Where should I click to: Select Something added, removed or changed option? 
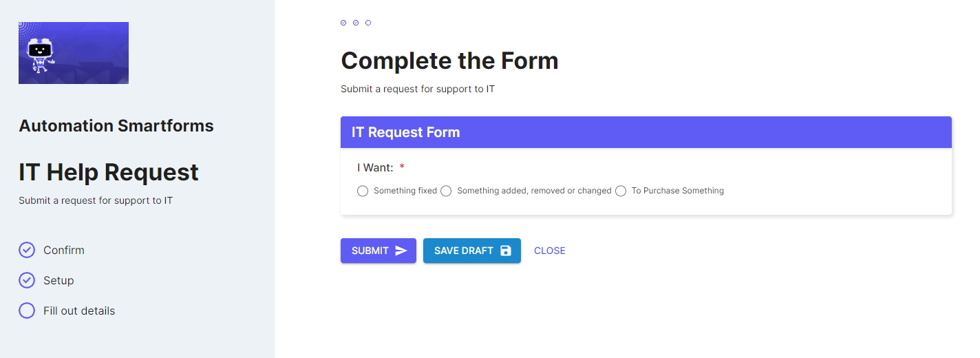click(x=446, y=191)
